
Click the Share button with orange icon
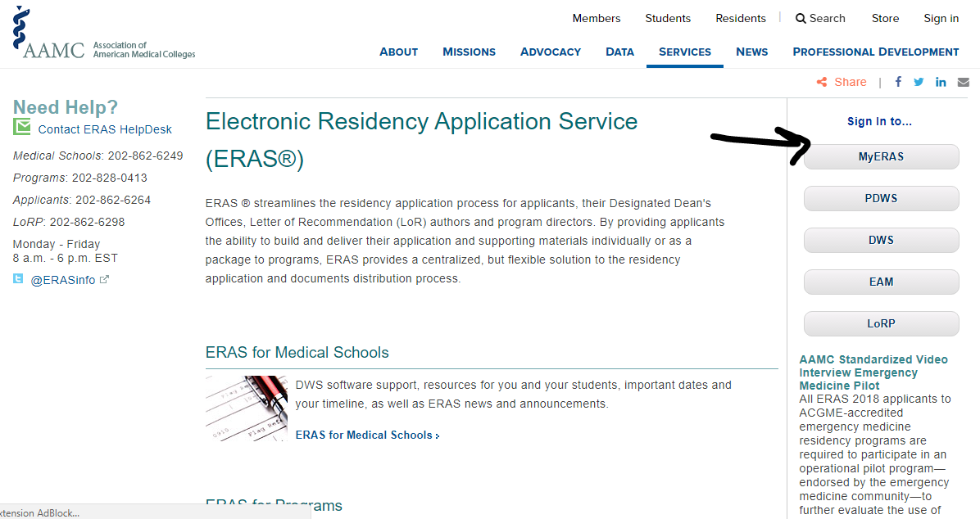tap(841, 82)
